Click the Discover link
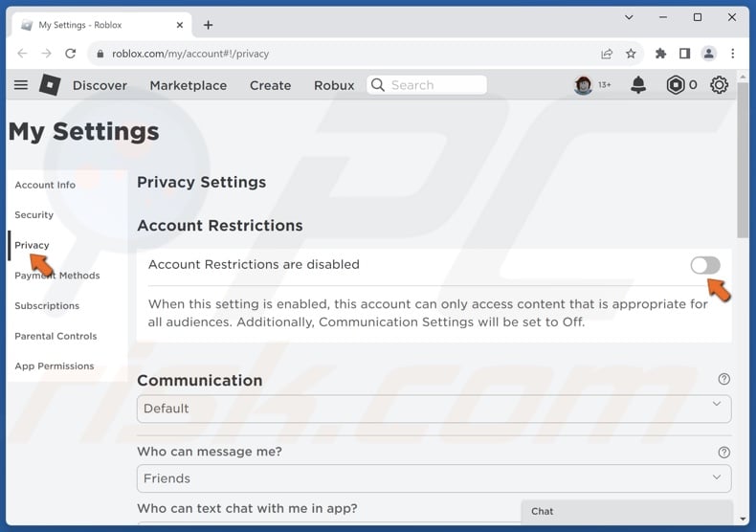The image size is (756, 532). point(100,85)
